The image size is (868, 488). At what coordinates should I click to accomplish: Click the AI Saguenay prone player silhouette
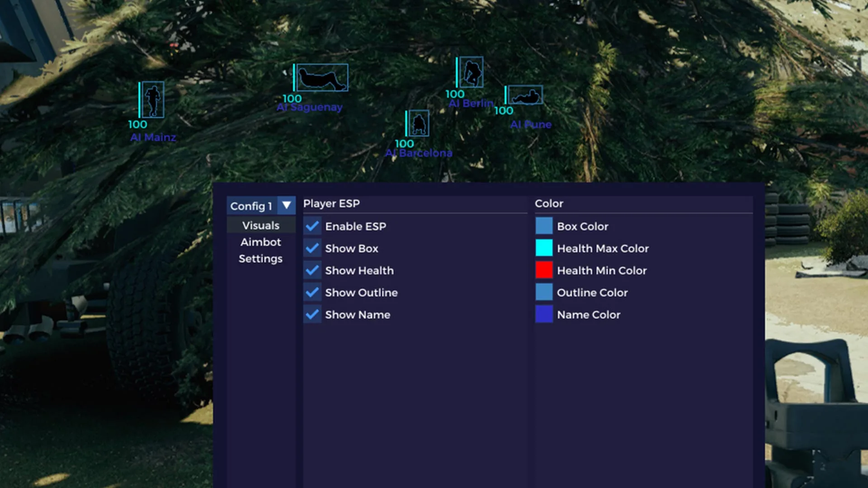coord(322,78)
